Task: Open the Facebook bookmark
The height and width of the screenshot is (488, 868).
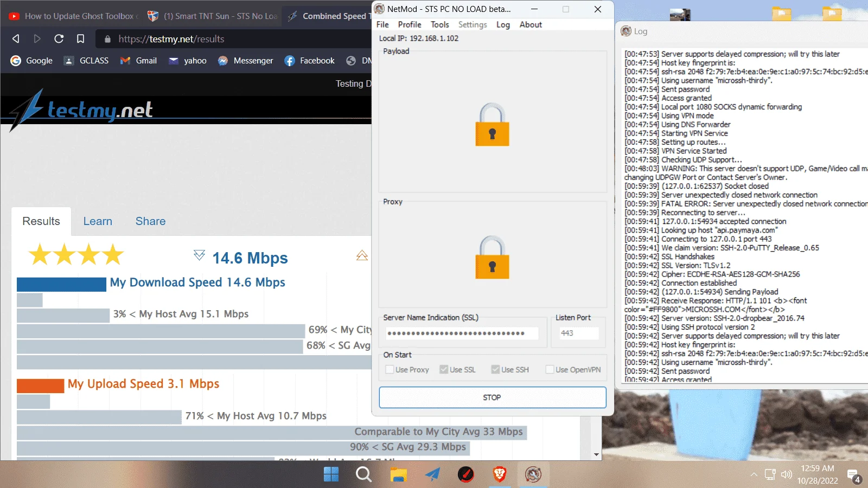Action: (x=309, y=61)
